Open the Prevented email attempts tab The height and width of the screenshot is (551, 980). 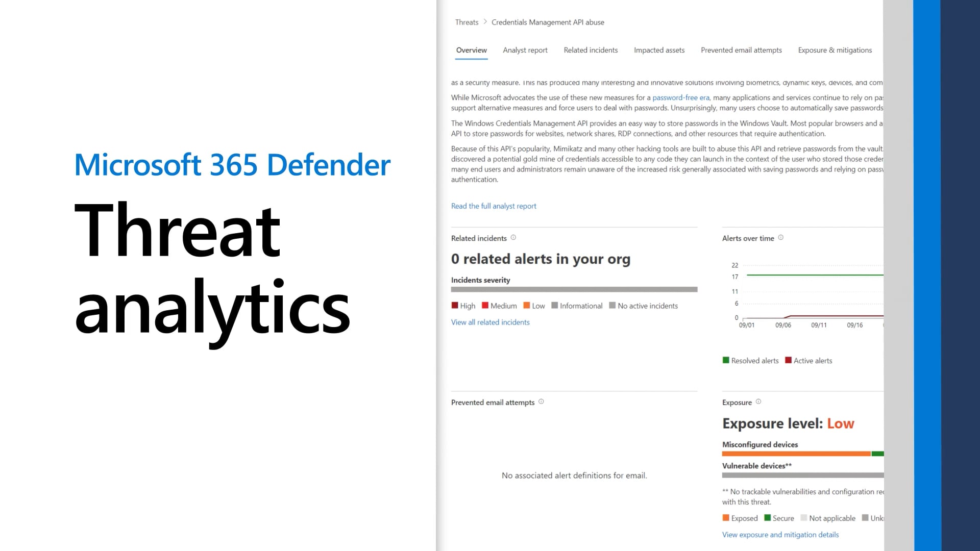(741, 50)
